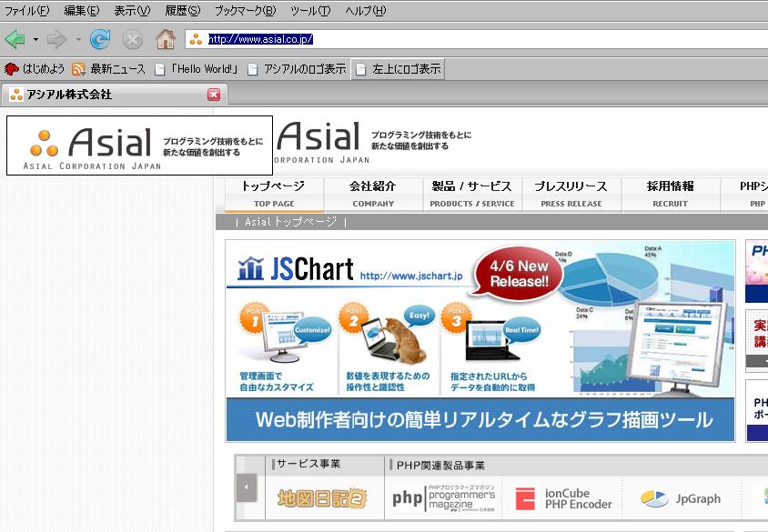
Task: Open the はじめよう bookmark
Action: 35,69
